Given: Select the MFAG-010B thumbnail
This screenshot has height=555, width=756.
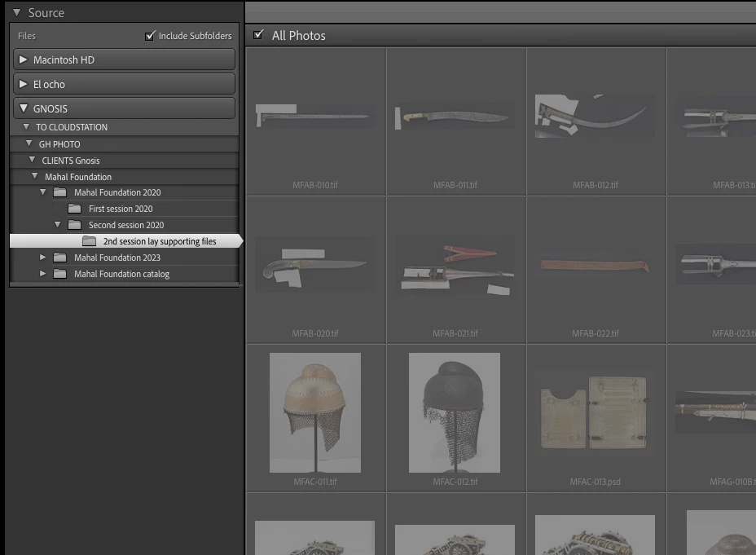Looking at the screenshot, I should (x=715, y=412).
